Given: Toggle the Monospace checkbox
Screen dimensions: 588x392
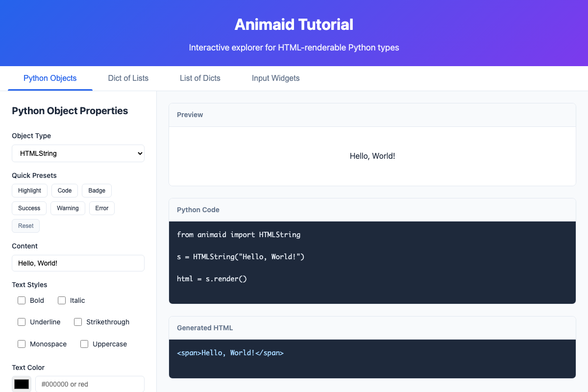Looking at the screenshot, I should point(22,344).
